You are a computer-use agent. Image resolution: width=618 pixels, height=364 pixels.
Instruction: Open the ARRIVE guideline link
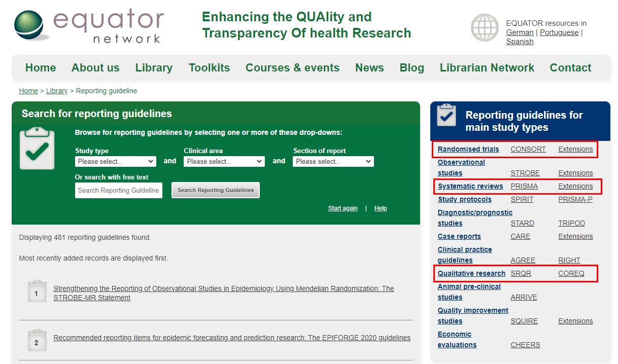point(524,297)
